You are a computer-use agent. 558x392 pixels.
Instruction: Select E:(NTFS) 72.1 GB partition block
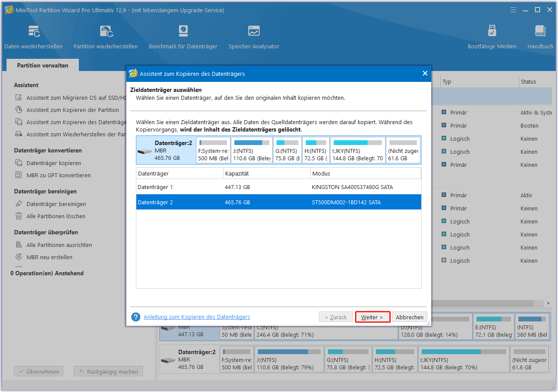494,327
